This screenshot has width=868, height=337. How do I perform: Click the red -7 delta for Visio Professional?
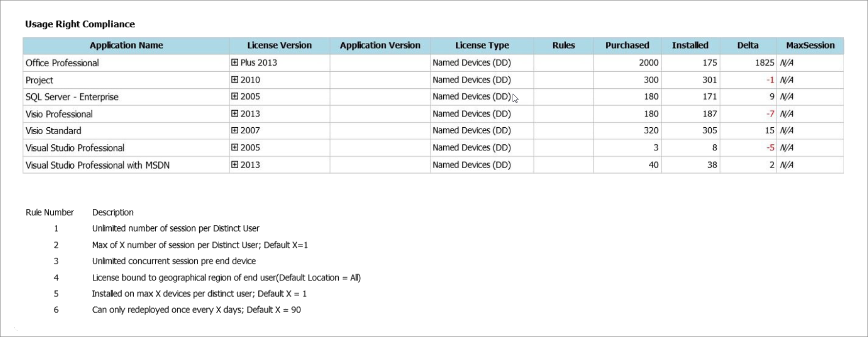tap(770, 114)
